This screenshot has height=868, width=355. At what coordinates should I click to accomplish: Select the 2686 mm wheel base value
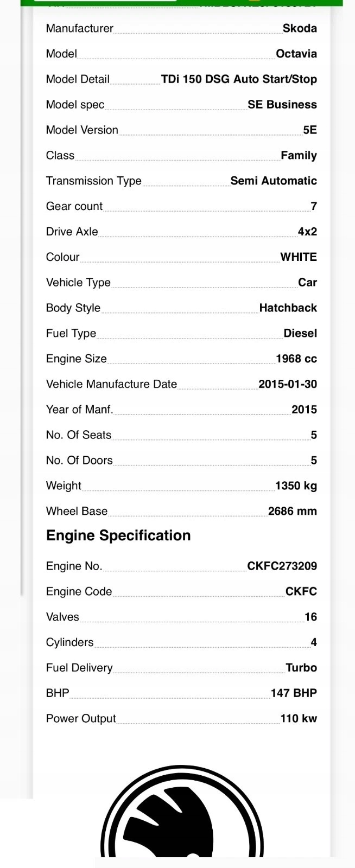click(x=293, y=511)
